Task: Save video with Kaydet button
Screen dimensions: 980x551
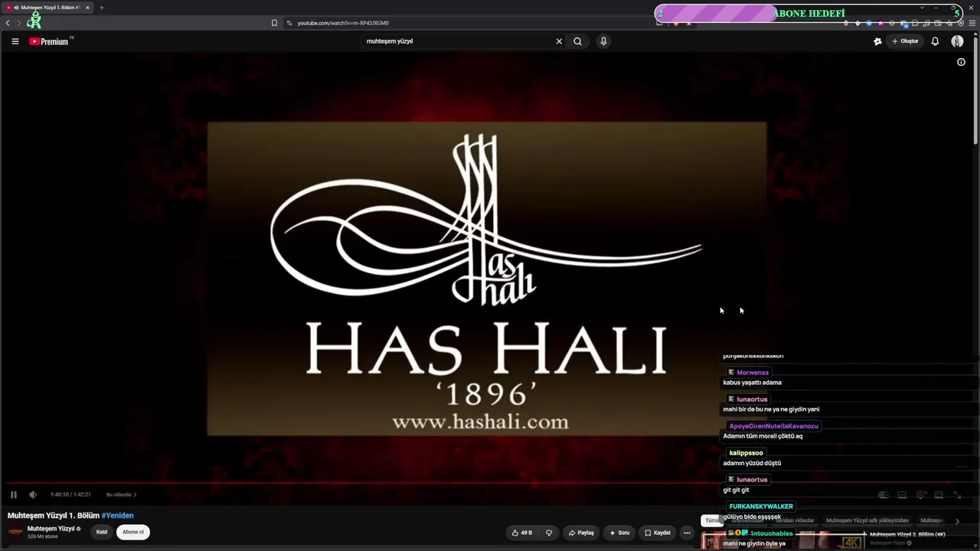Action: pyautogui.click(x=658, y=533)
